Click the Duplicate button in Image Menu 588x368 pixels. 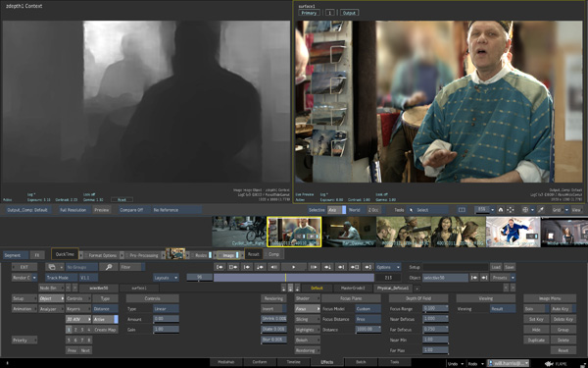coord(536,340)
